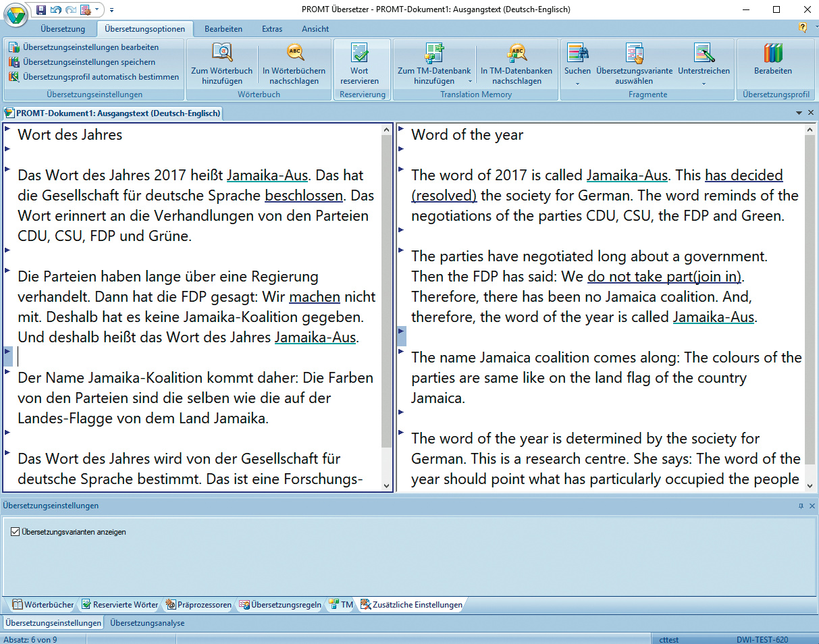Pin the Übersetzungseinstellungen panel
This screenshot has width=819, height=644.
801,506
